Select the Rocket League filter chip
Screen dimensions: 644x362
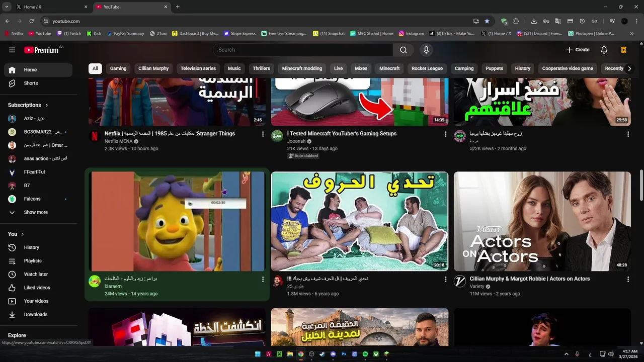click(x=427, y=68)
